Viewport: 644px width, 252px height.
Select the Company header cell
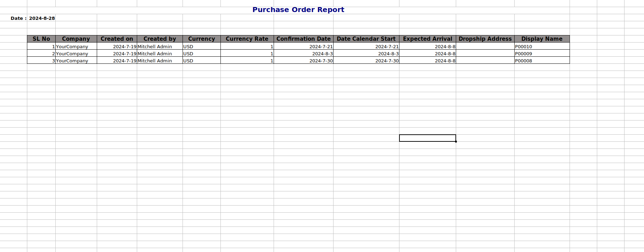76,39
